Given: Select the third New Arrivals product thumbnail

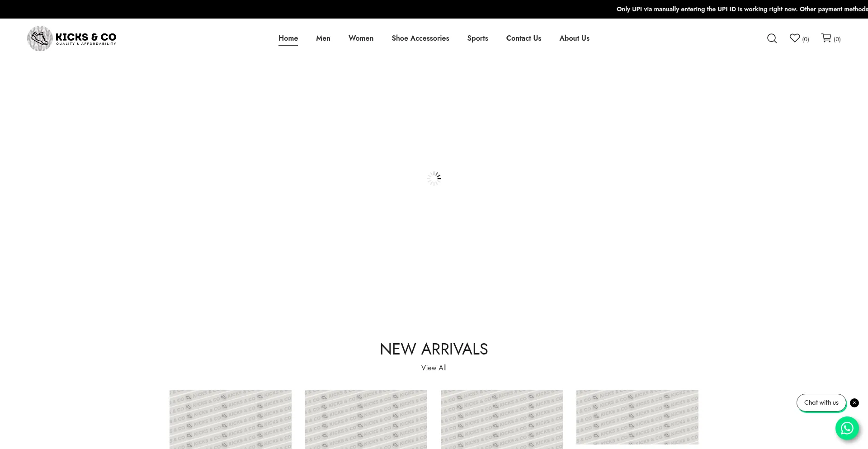Looking at the screenshot, I should coord(502,420).
